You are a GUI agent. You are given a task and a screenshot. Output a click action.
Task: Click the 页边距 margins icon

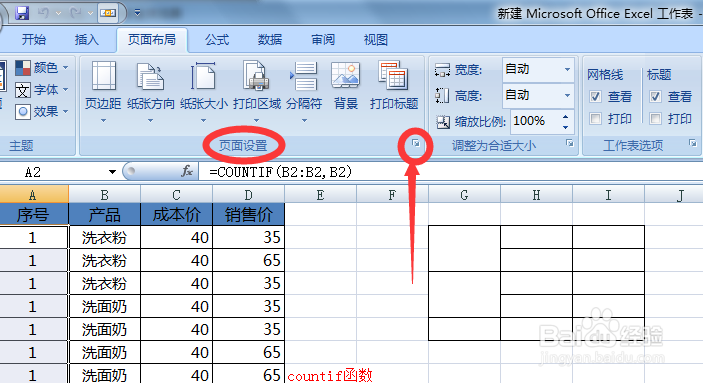(x=104, y=76)
